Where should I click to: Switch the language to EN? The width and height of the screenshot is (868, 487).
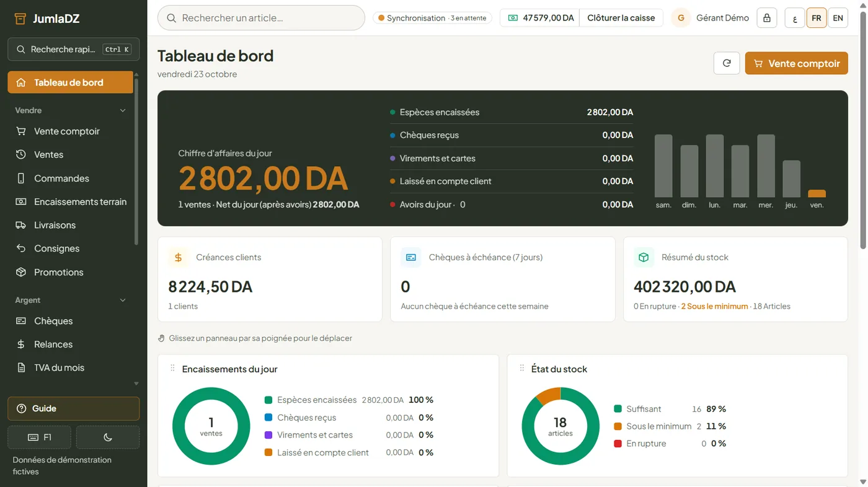tap(838, 18)
